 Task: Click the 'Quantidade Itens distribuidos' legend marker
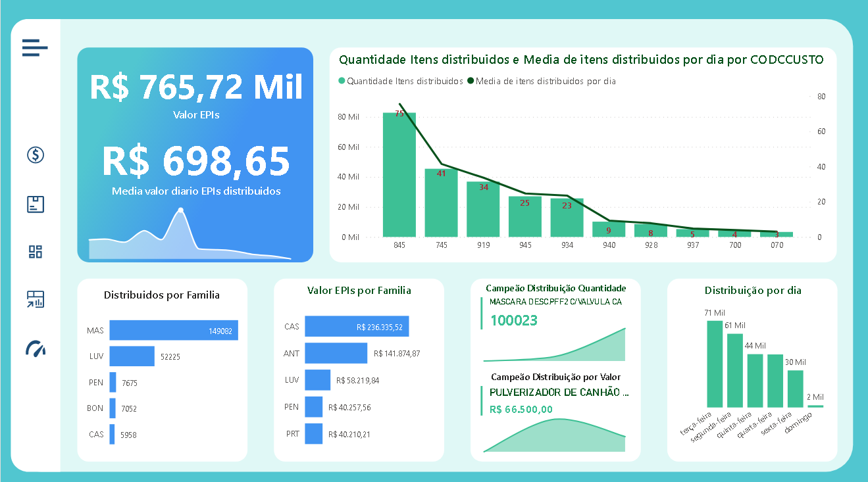pos(342,81)
